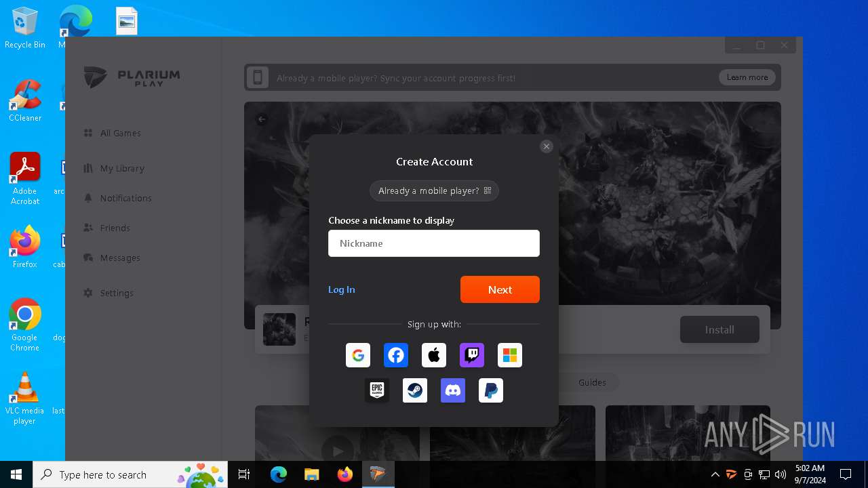Viewport: 868px width, 488px height.
Task: Open Task View in taskbar
Action: pyautogui.click(x=244, y=474)
